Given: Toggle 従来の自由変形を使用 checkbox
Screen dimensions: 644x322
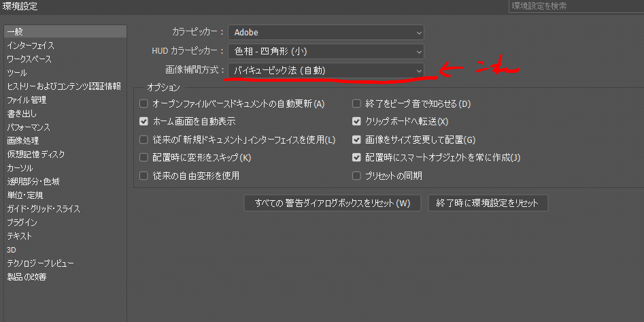Looking at the screenshot, I should click(x=143, y=176).
